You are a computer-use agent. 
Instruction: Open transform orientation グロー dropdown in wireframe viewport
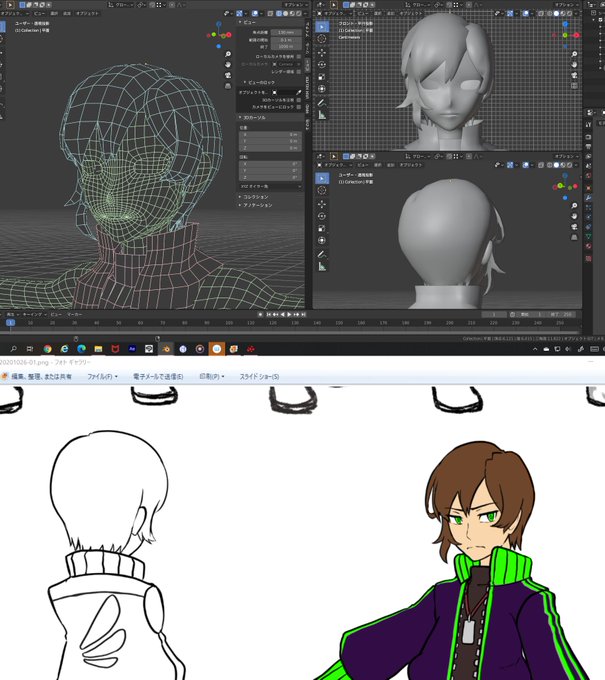[x=121, y=5]
